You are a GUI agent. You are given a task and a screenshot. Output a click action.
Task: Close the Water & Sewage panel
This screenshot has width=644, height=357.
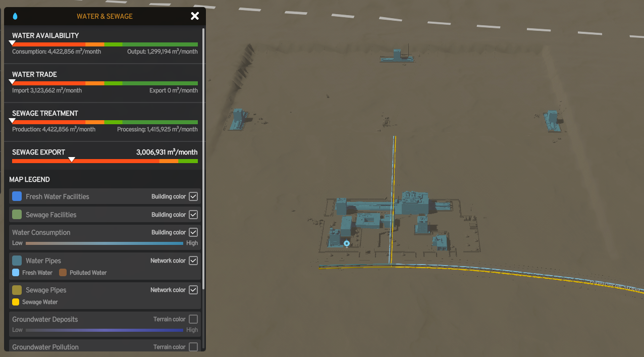click(x=195, y=16)
